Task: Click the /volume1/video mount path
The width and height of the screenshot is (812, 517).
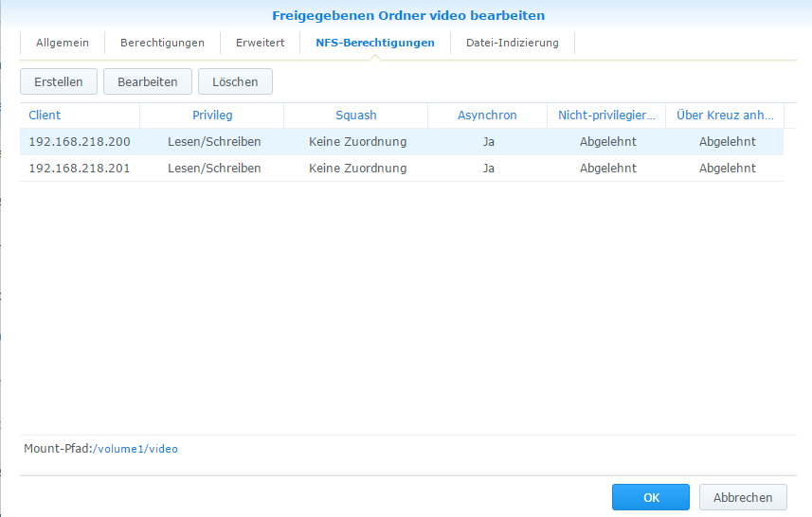Action: 135,449
